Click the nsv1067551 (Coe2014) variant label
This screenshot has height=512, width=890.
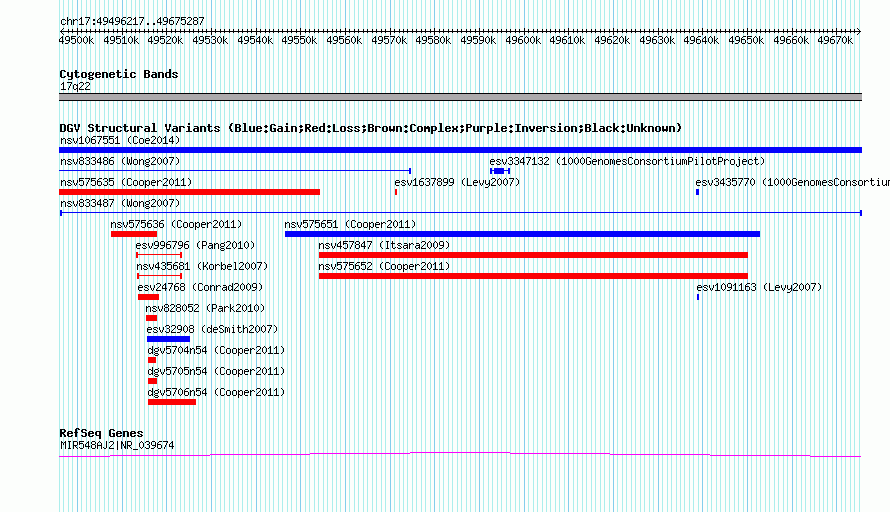(120, 140)
